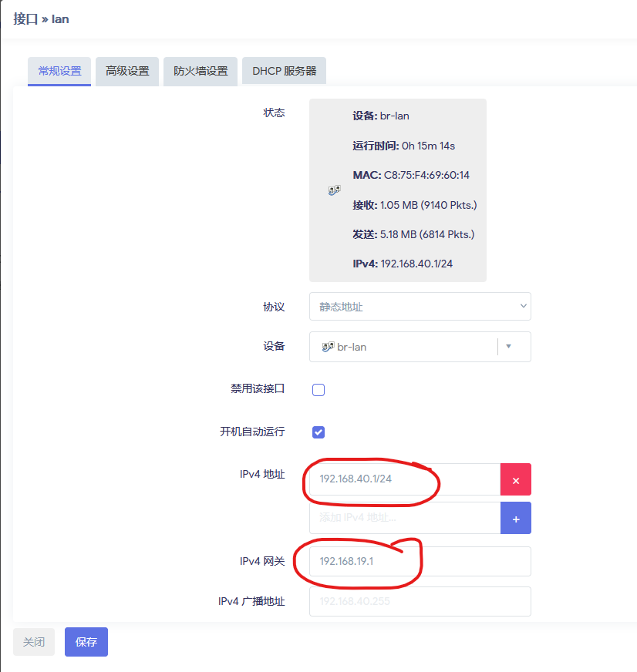
Task: Click the br-lan bridge icon in device field
Action: click(327, 347)
